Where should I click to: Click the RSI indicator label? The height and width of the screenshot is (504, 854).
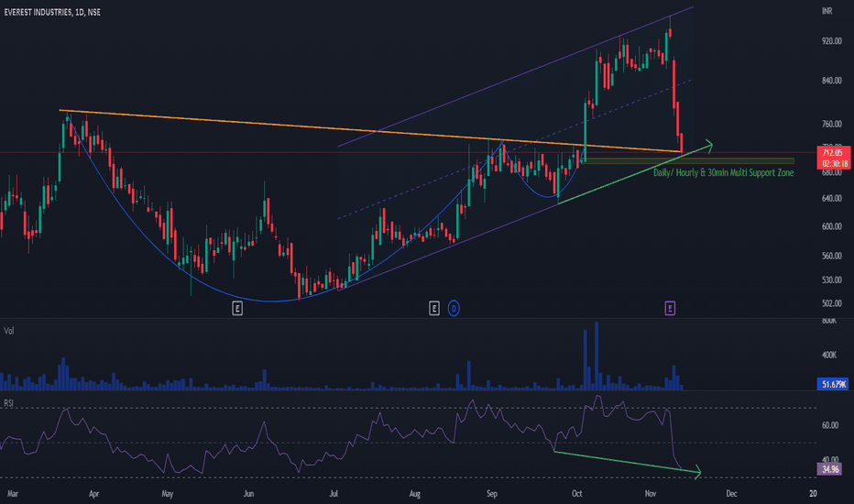(9, 403)
